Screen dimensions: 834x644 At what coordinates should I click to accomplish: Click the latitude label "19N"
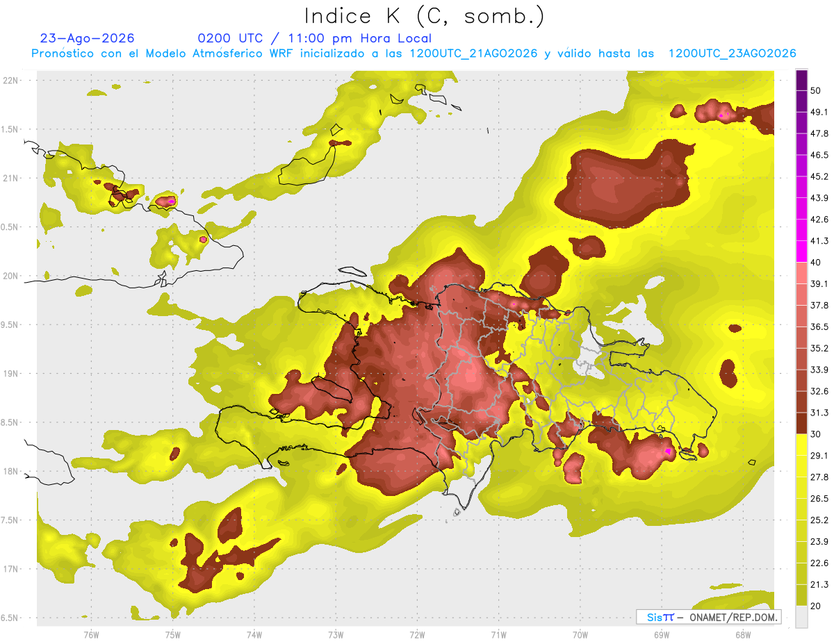12,374
